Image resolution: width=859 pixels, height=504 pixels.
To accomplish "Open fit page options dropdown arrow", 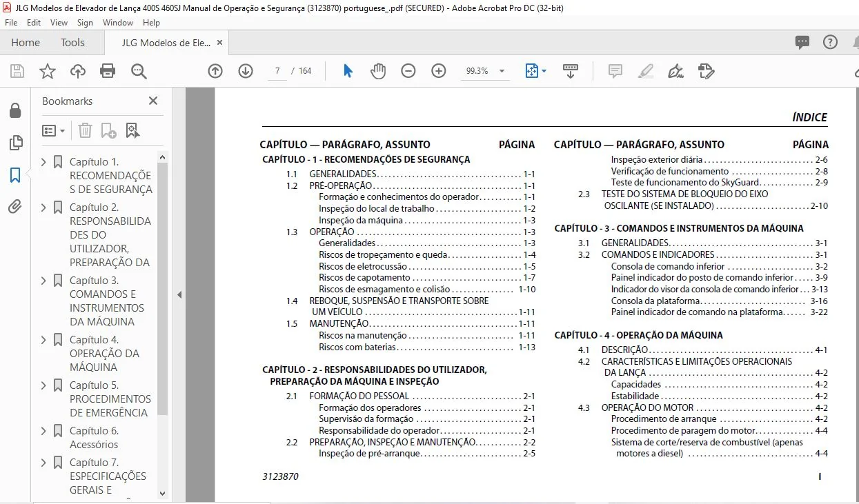I will (544, 71).
